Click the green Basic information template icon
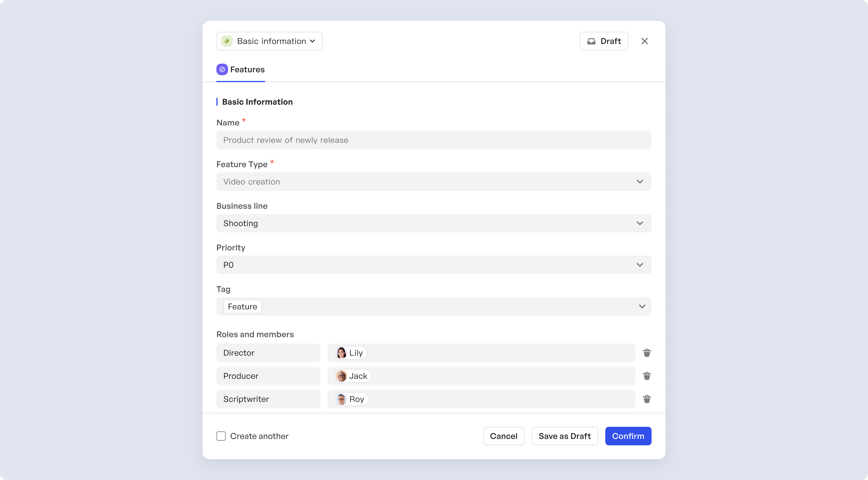Image resolution: width=868 pixels, height=480 pixels. pos(227,41)
